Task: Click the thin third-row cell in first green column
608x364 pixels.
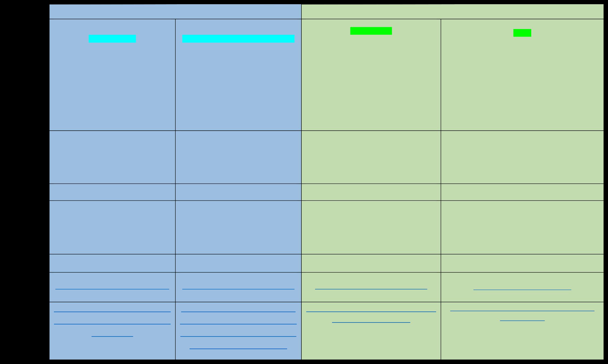Action: point(371,192)
